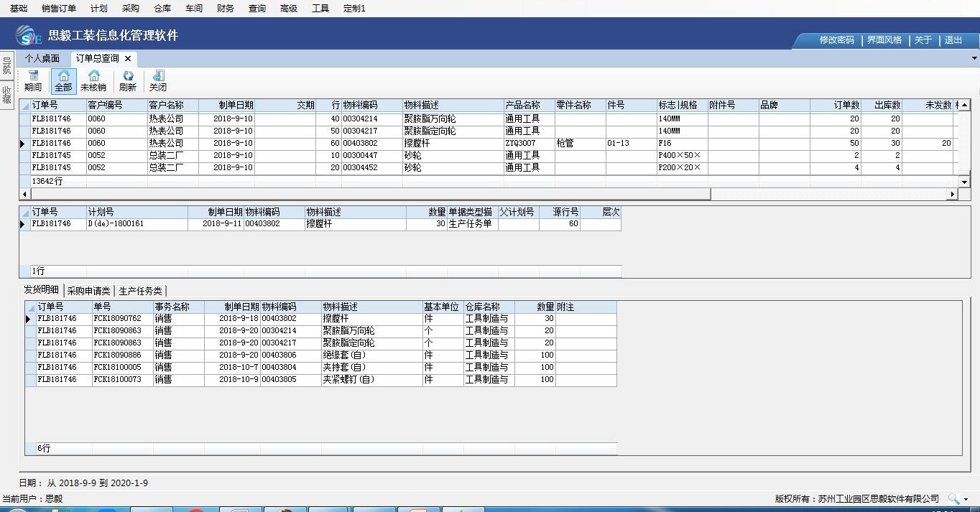This screenshot has width=980, height=512.
Task: Select the 全部 toolbar icon
Action: [x=63, y=81]
